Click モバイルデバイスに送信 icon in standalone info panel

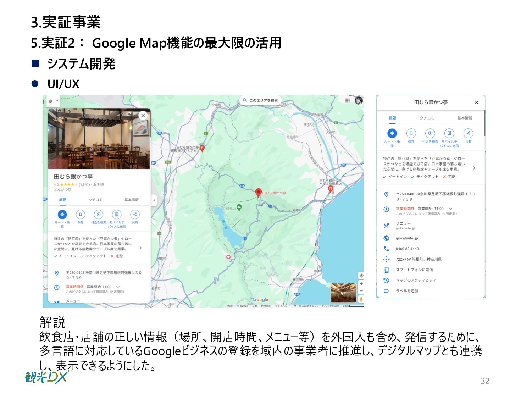pyautogui.click(x=449, y=133)
